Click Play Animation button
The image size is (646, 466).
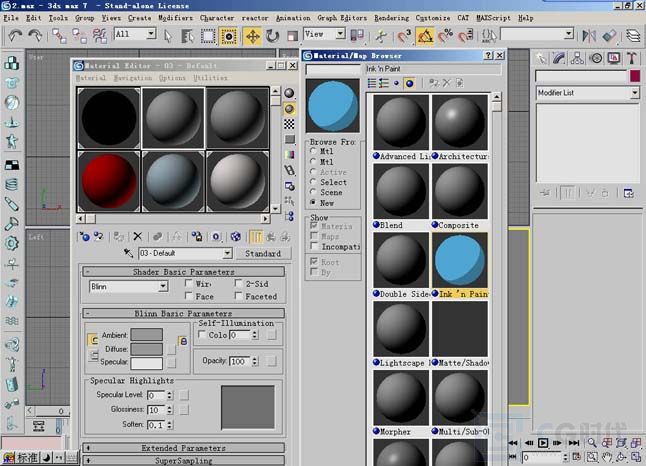pos(543,443)
